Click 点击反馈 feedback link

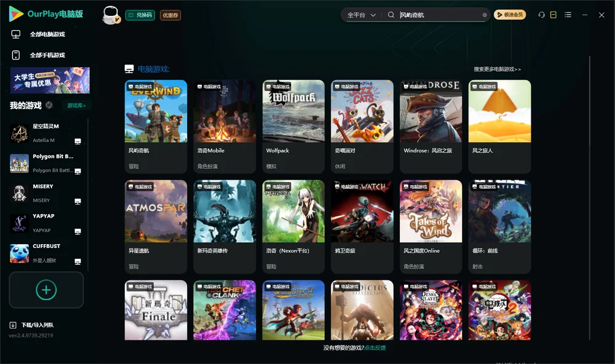[375, 347]
